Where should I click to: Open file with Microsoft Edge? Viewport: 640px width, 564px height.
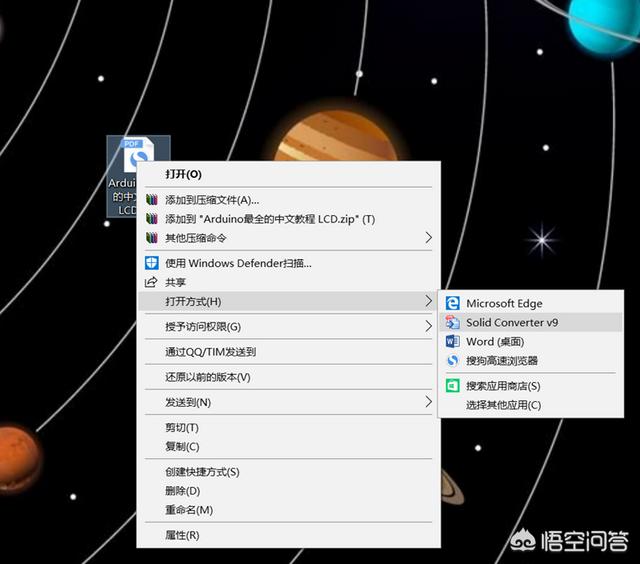point(531,303)
